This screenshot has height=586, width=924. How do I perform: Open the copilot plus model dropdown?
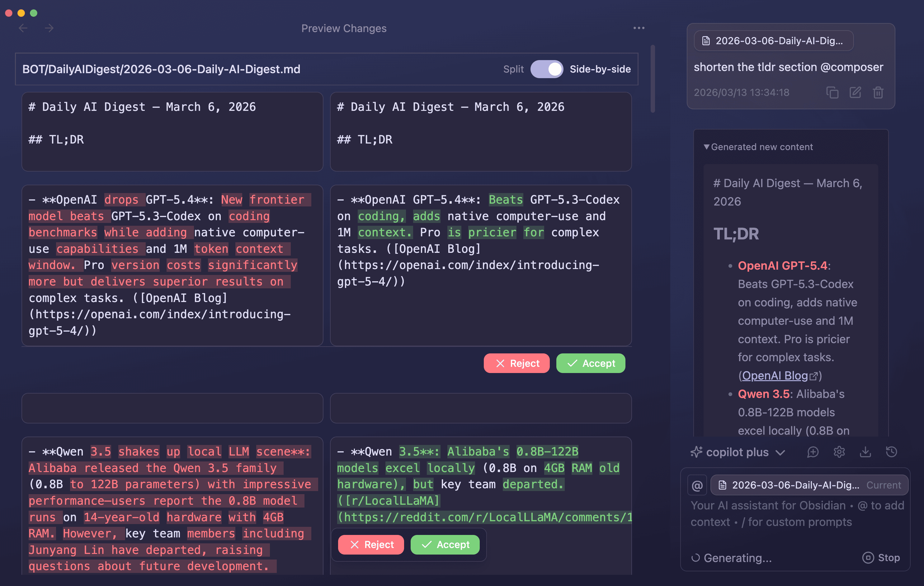tap(738, 452)
